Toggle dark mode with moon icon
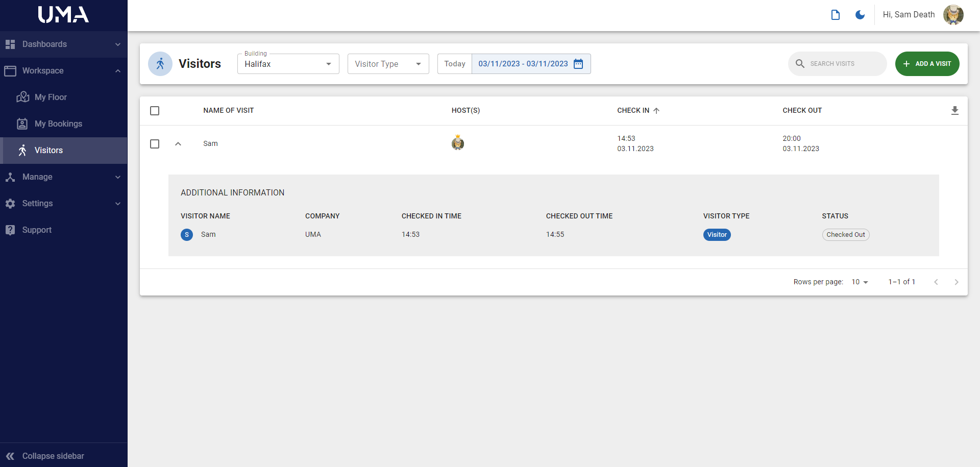Viewport: 980px width, 467px height. point(860,15)
